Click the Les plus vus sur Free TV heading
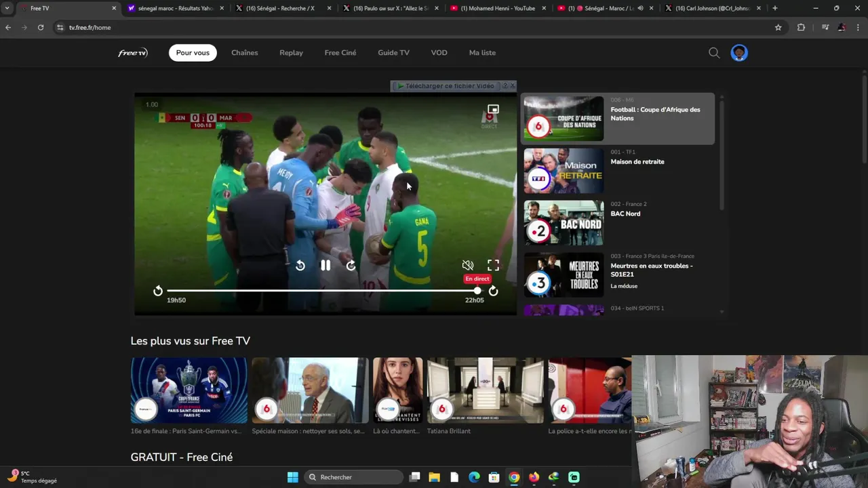868x488 pixels. tap(191, 341)
